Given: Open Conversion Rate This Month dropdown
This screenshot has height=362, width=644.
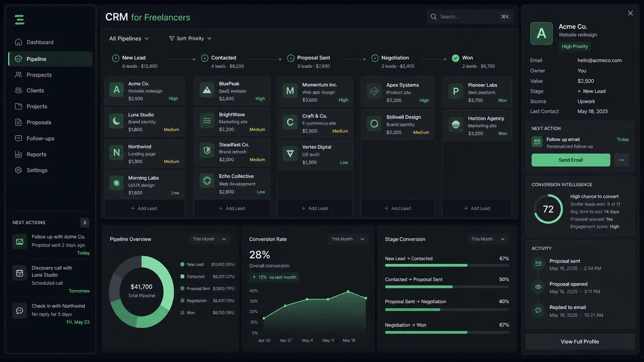Looking at the screenshot, I should [348, 239].
